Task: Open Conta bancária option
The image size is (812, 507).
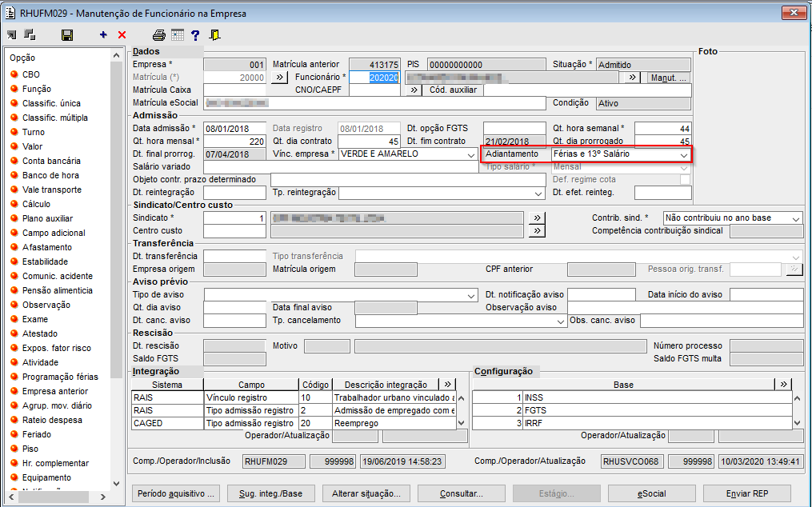Action: pos(51,161)
